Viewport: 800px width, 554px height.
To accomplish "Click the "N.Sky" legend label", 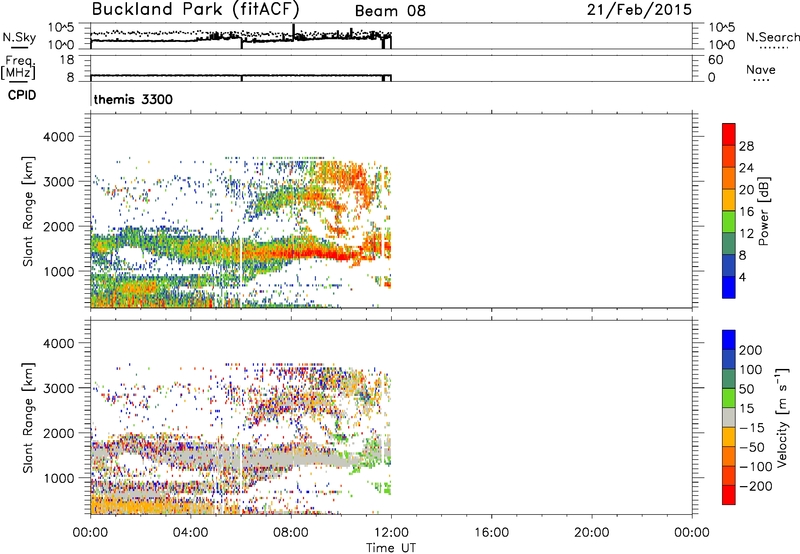I will (x=19, y=38).
